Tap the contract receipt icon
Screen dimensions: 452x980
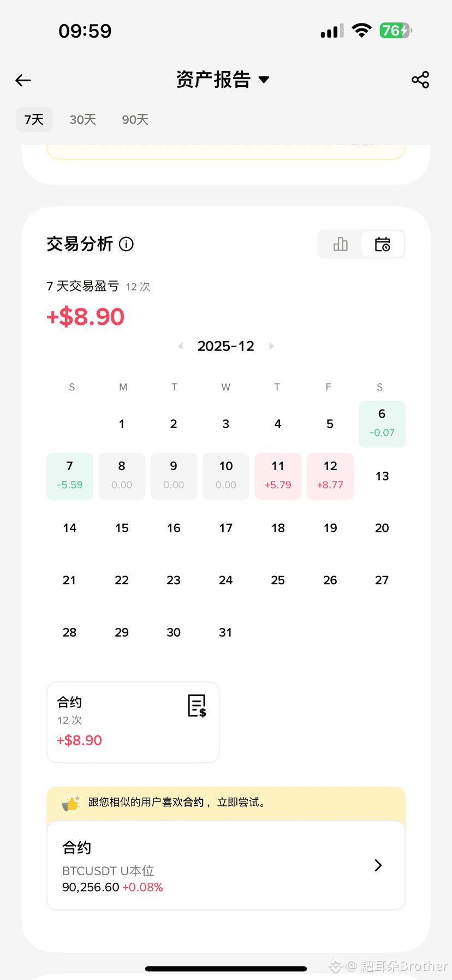point(197,705)
